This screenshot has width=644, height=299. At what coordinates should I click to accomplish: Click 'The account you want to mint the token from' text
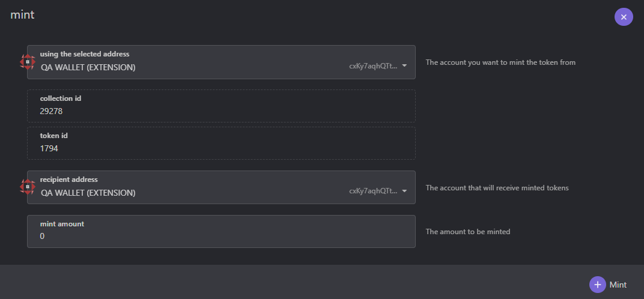[x=500, y=62]
